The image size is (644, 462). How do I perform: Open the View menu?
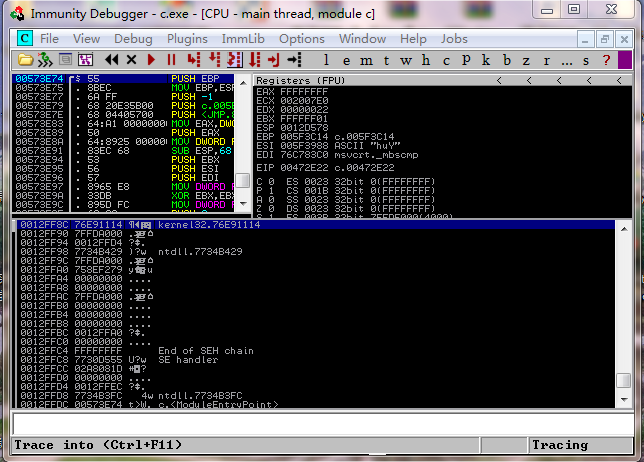[86, 39]
